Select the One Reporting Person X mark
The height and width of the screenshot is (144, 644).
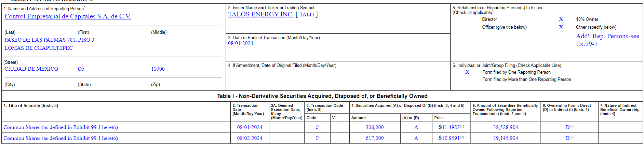pos(467,72)
